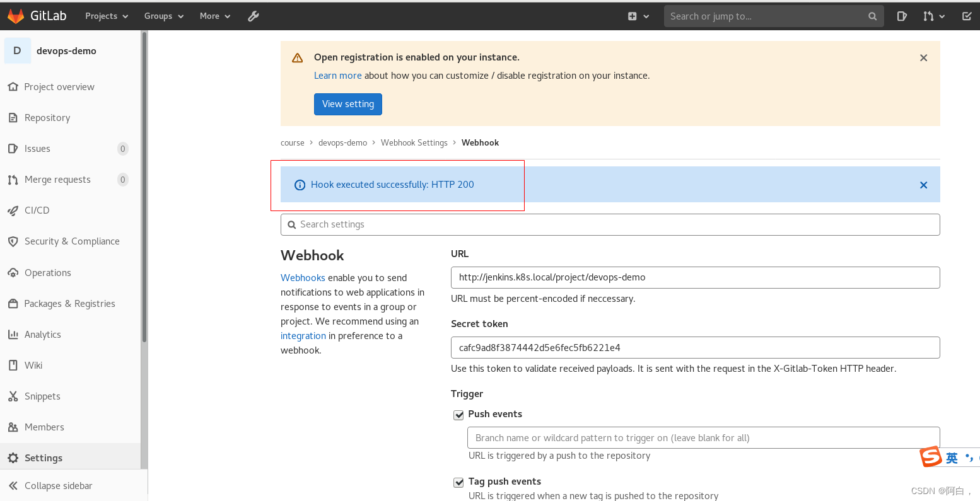
Task: Open Wiki in the sidebar
Action: [x=33, y=366]
